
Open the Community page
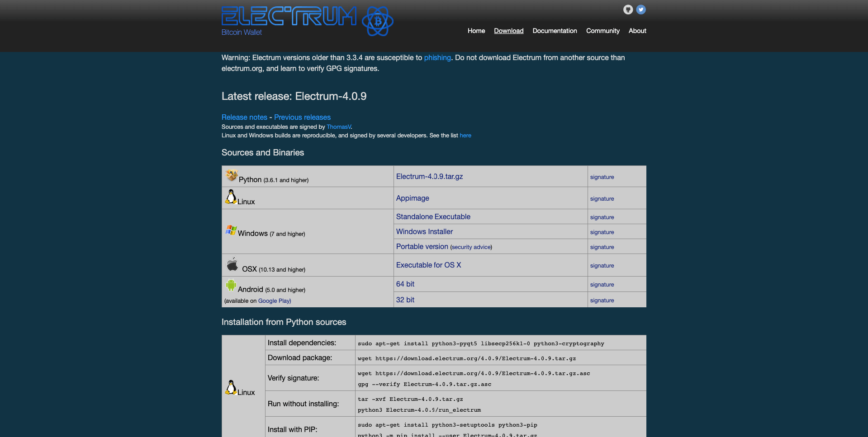pos(603,31)
